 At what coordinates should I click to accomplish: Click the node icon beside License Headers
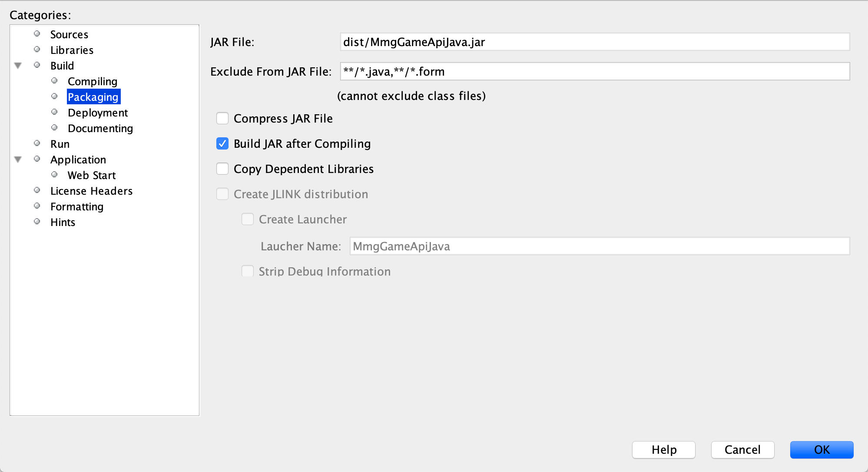pyautogui.click(x=37, y=190)
